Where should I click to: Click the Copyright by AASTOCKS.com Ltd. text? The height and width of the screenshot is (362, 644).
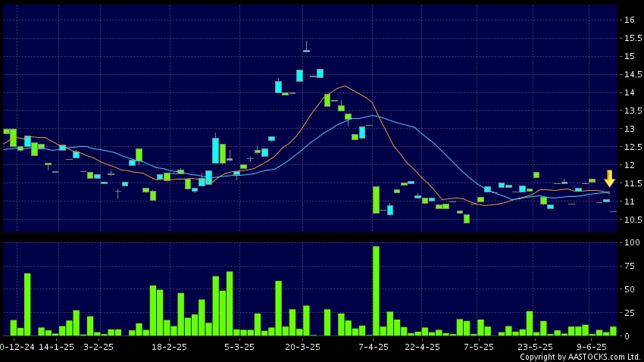tap(580, 357)
